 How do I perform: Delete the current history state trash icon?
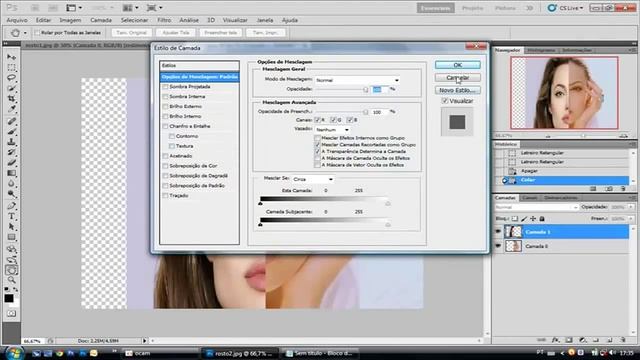point(623,189)
